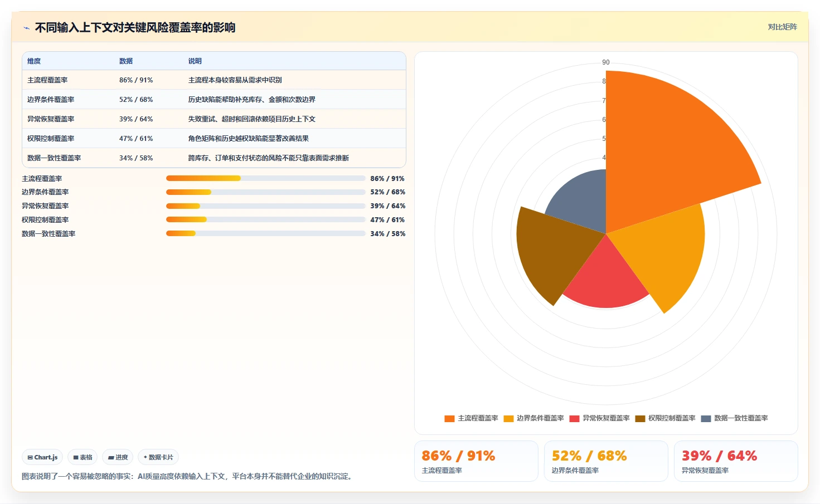Click the 90 axis label on chart
The height and width of the screenshot is (504, 820).
[x=606, y=62]
